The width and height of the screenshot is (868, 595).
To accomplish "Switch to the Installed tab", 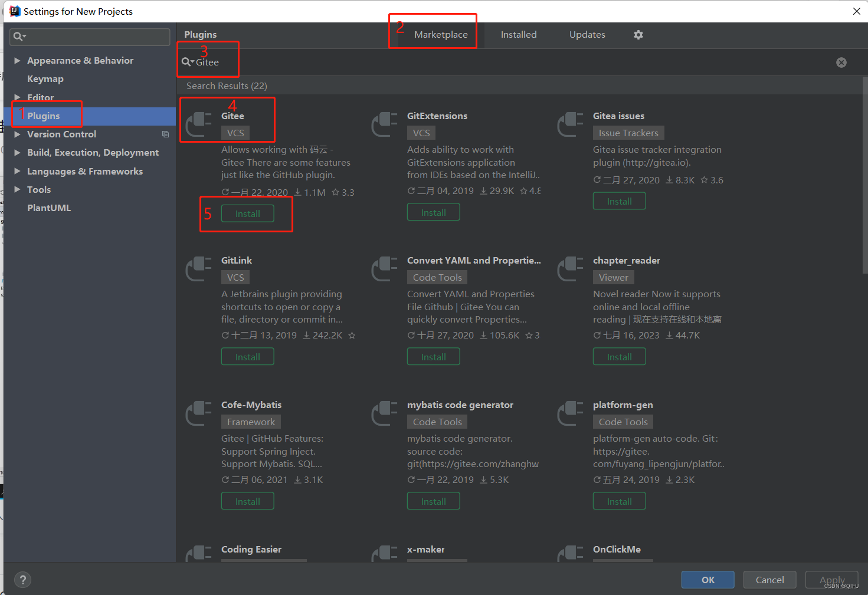I will click(x=519, y=35).
